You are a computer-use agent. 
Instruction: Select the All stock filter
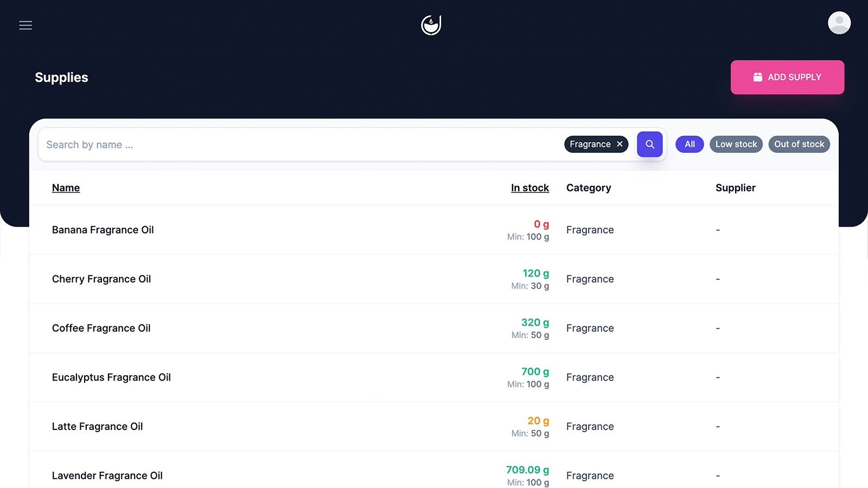(690, 144)
